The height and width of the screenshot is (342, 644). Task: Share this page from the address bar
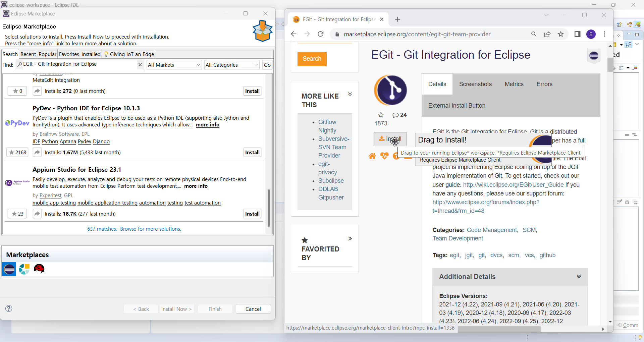point(547,34)
